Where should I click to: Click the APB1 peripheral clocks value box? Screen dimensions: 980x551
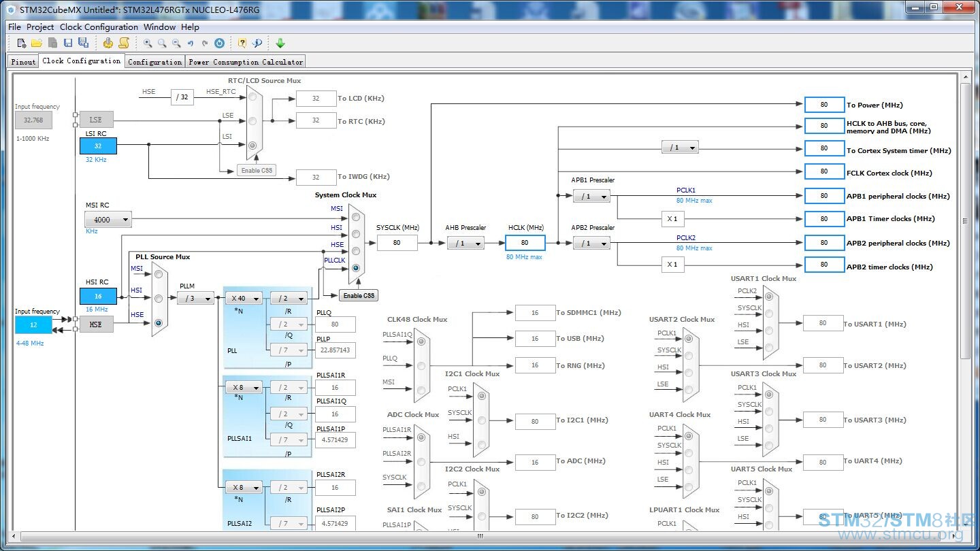pyautogui.click(x=824, y=196)
